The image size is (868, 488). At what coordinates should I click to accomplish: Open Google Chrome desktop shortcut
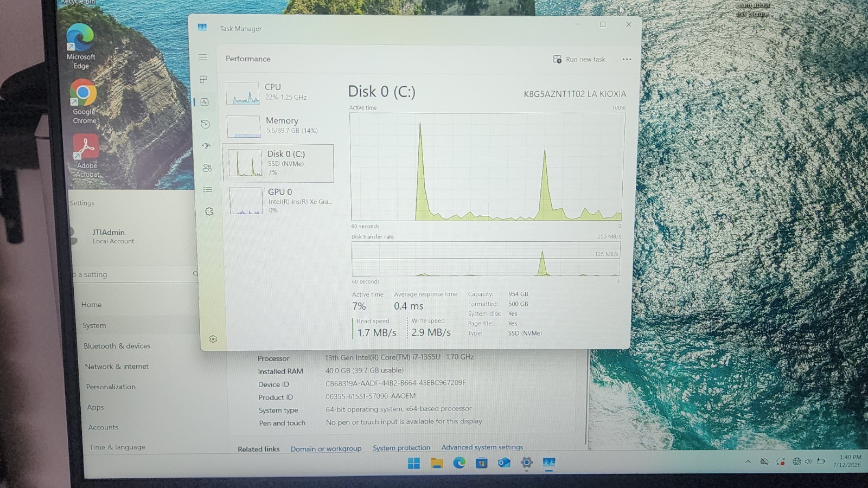[x=84, y=102]
